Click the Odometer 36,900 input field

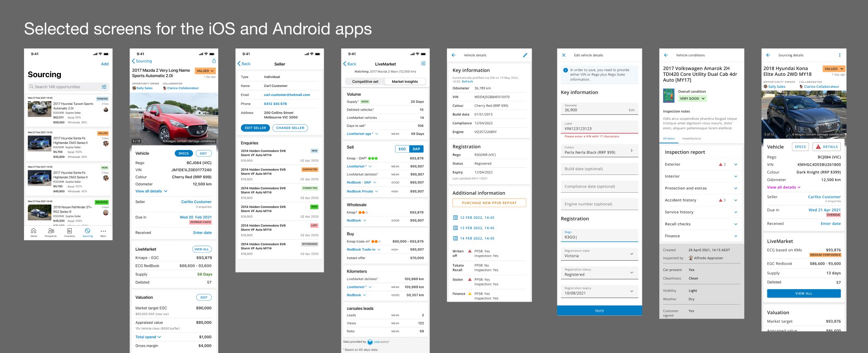point(599,109)
